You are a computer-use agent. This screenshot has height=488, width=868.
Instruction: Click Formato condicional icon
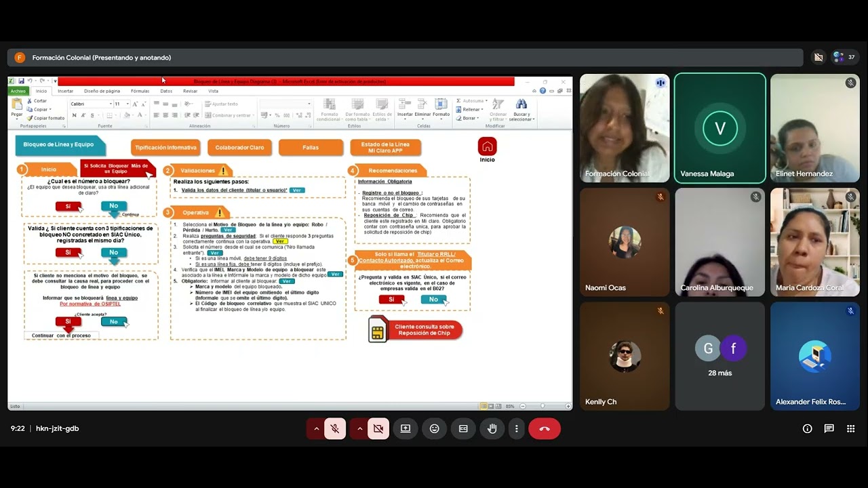tap(329, 108)
